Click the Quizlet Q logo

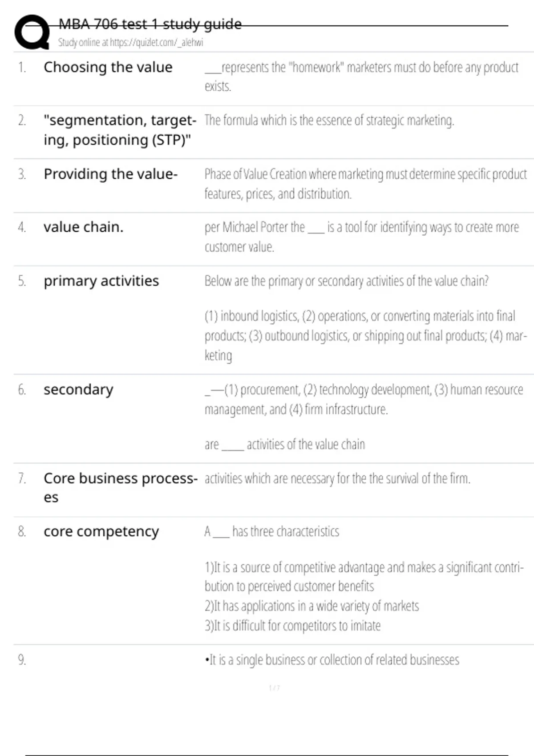(32, 31)
